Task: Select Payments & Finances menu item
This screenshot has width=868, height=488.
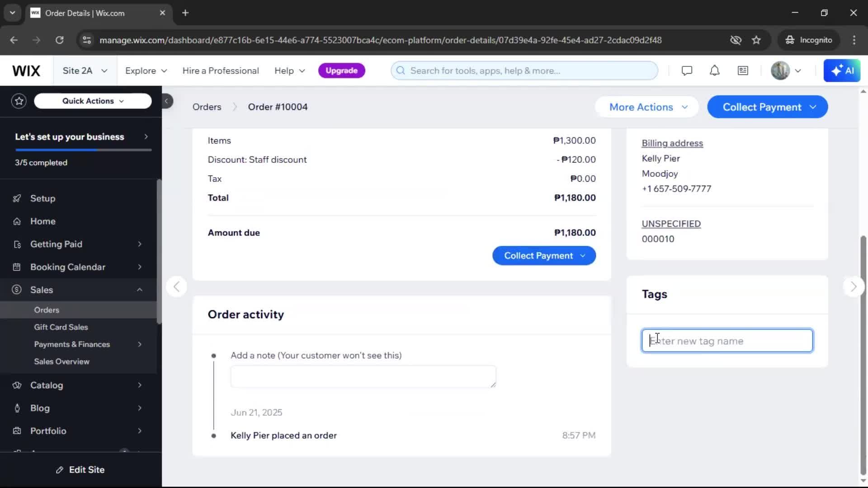Action: (x=72, y=344)
